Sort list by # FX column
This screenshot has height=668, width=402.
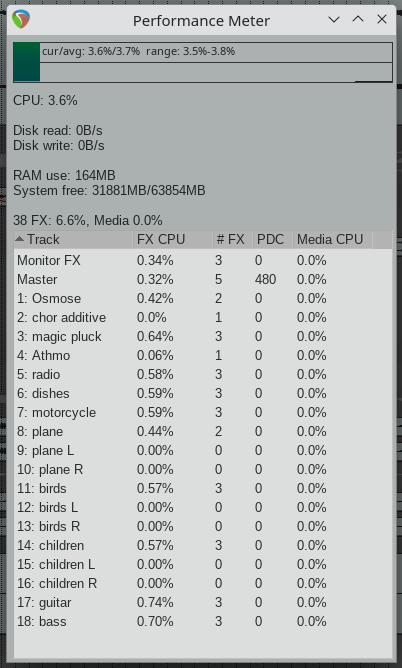(233, 239)
